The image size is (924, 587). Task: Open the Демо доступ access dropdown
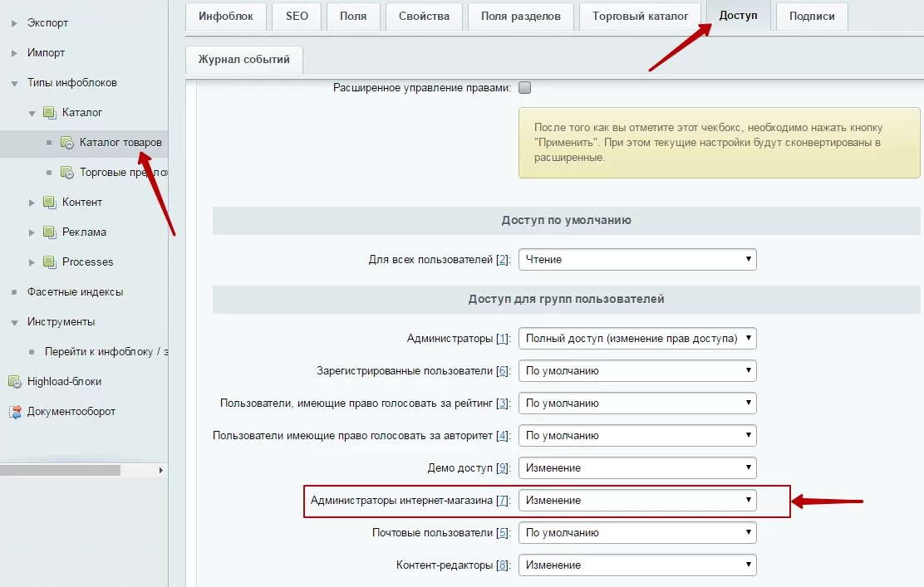(637, 468)
